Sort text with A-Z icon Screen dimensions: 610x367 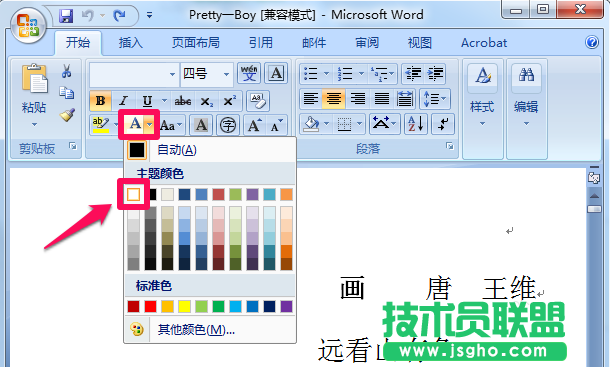(416, 125)
